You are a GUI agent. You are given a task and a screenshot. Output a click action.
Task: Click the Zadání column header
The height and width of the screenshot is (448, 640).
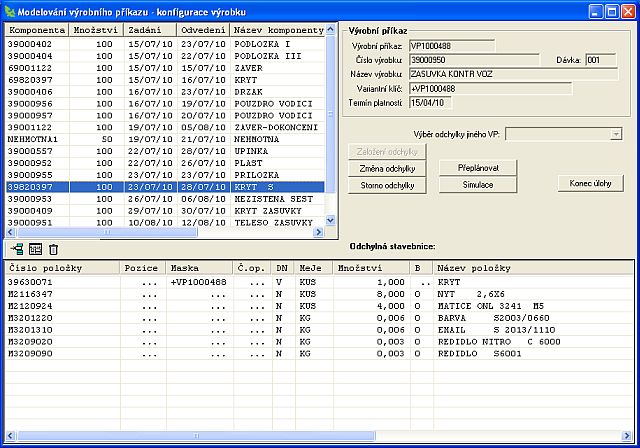(x=150, y=30)
